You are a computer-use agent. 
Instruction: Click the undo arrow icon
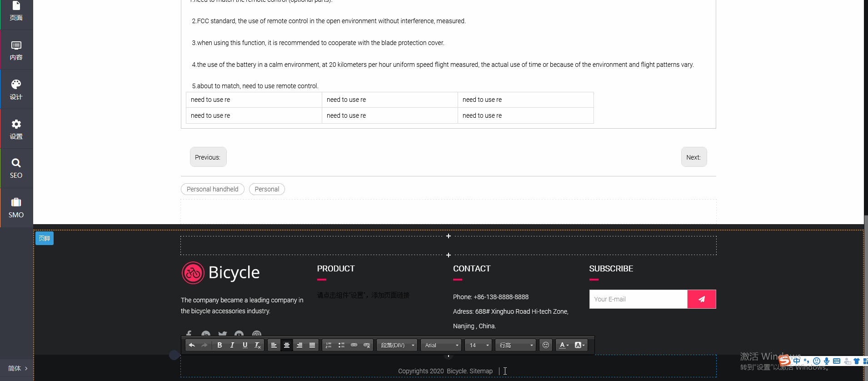point(192,346)
